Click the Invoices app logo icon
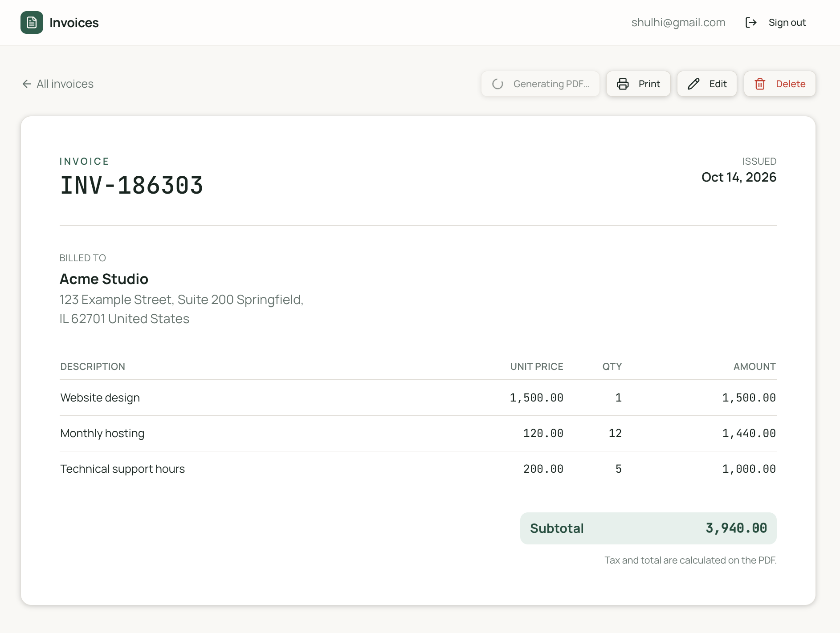Image resolution: width=840 pixels, height=633 pixels. click(x=32, y=22)
